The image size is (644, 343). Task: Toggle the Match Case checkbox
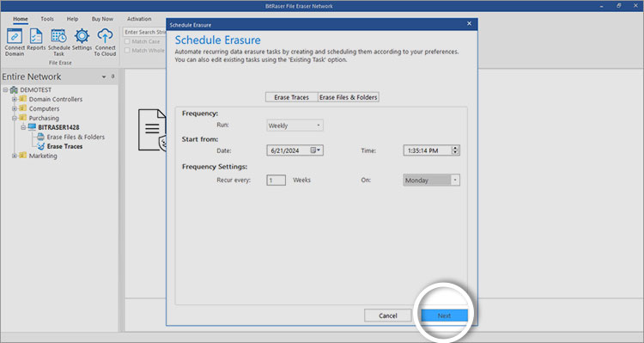point(127,41)
